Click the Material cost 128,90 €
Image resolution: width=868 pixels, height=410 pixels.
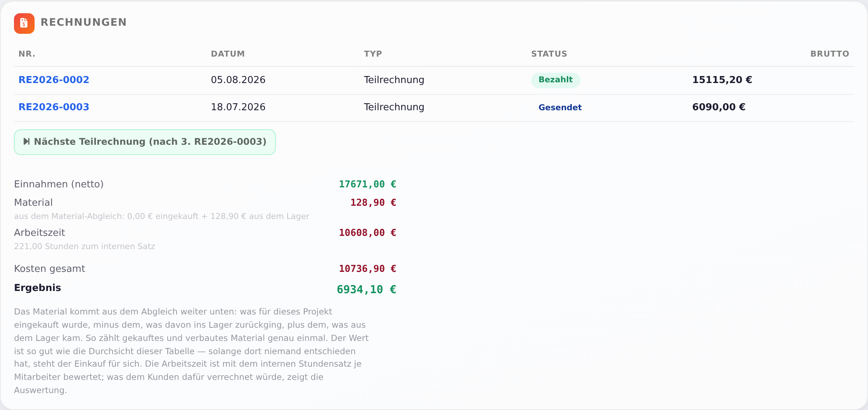click(373, 202)
